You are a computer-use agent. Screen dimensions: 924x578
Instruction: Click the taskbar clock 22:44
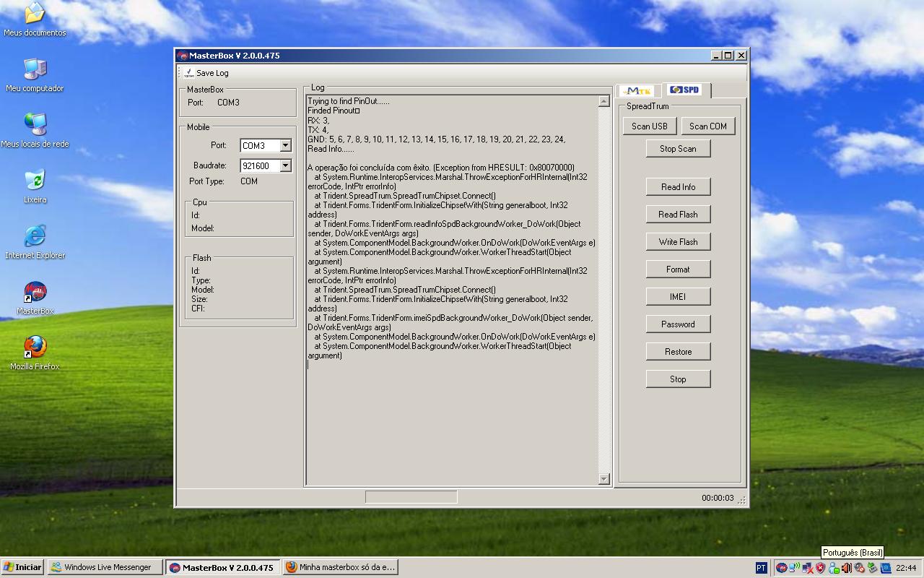point(906,568)
